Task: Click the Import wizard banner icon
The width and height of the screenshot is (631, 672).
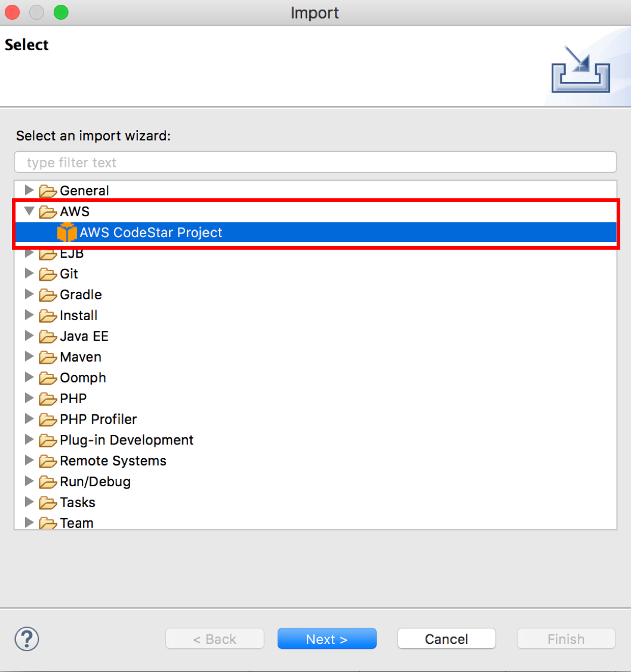Action: pos(580,70)
